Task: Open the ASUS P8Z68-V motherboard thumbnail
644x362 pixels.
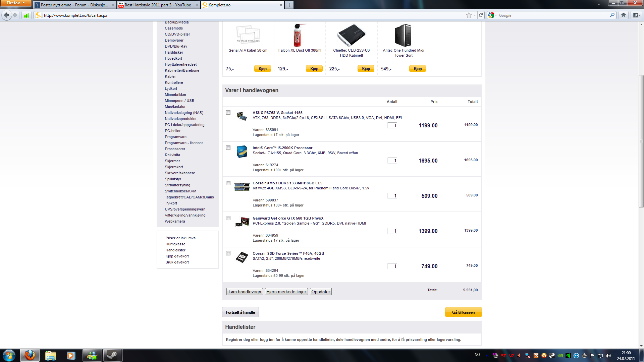Action: (241, 116)
